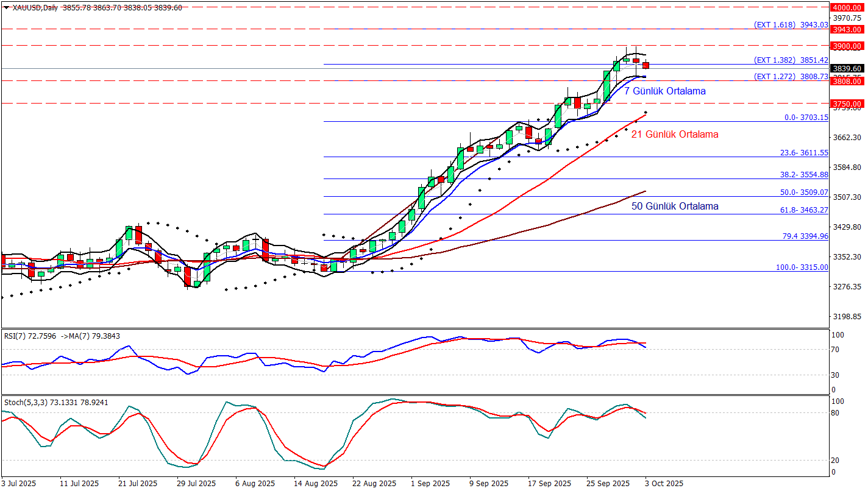The width and height of the screenshot is (868, 491).
Task: Select the red 3943.00 price tag
Action: [x=847, y=29]
